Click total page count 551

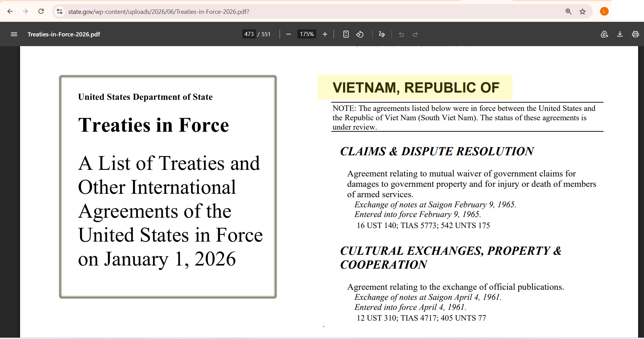(x=266, y=34)
